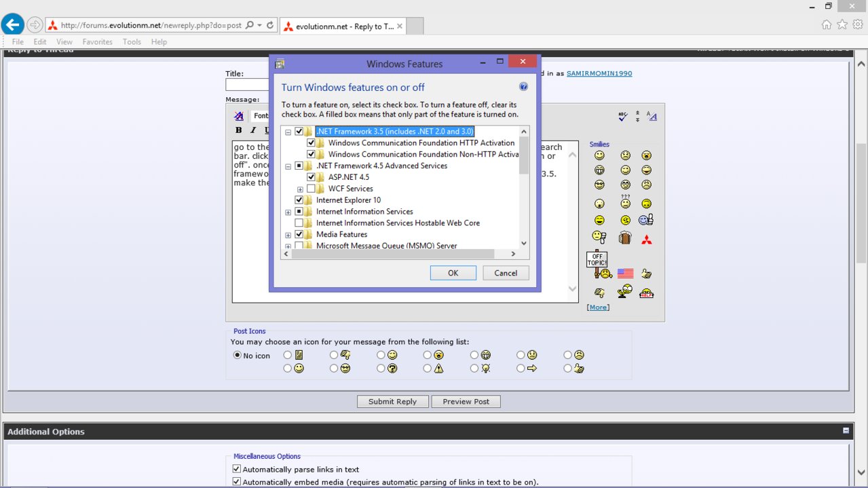Select the No icon radio button
Viewport: 868px width, 488px height.
pos(238,355)
